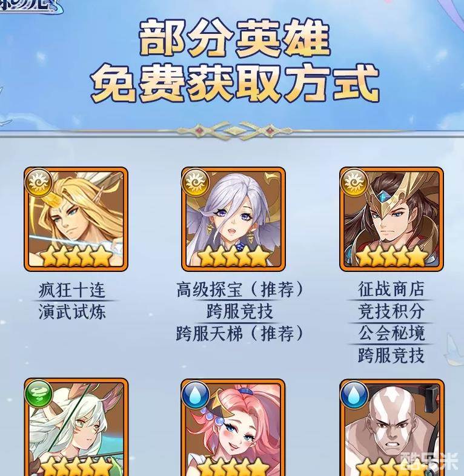Select the silver-haired female hero portrait

pyautogui.click(x=233, y=219)
